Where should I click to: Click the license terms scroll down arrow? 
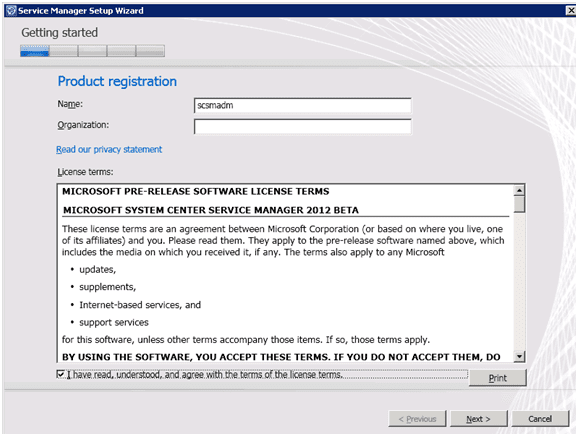point(519,356)
